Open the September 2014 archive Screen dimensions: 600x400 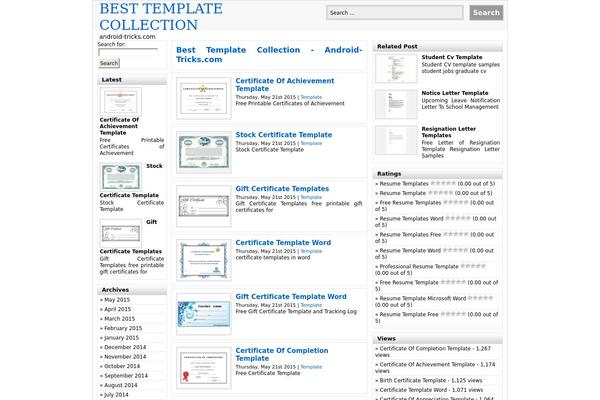point(126,376)
